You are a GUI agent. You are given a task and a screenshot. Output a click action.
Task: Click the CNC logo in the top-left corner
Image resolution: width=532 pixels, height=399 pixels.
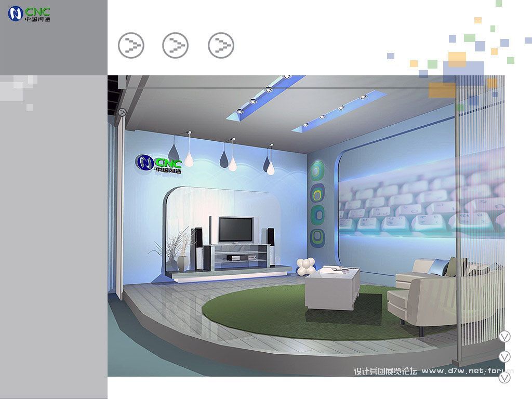pyautogui.click(x=29, y=14)
